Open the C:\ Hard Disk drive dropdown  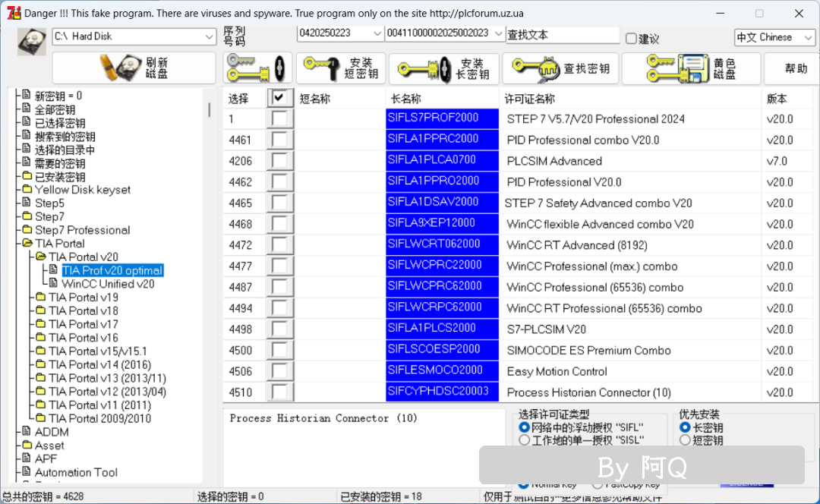tap(134, 36)
